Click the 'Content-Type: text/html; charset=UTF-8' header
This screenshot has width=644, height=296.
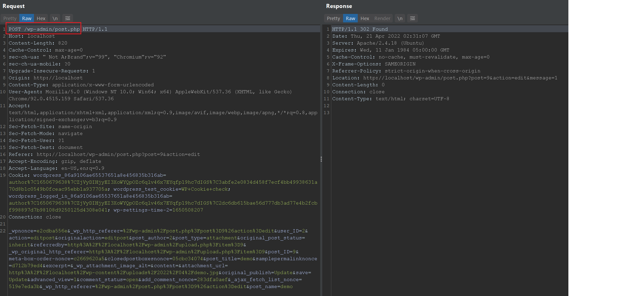[x=391, y=99]
